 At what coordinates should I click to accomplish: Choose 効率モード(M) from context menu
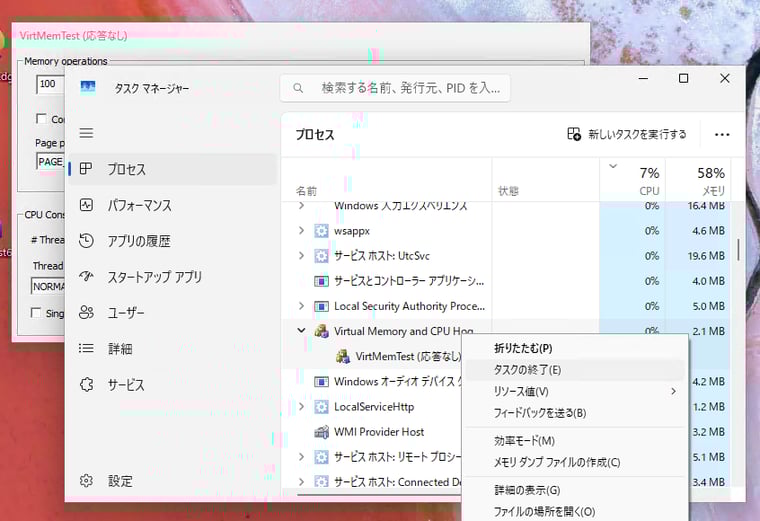pos(575,441)
